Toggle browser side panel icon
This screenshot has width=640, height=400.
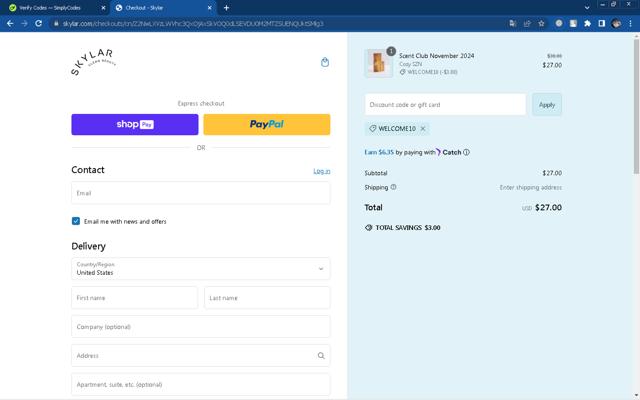[x=602, y=23]
